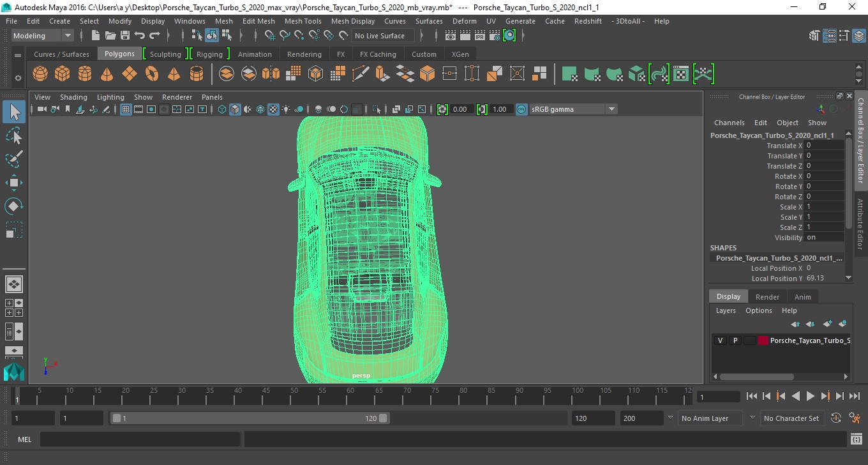Image resolution: width=868 pixels, height=465 pixels.
Task: Toggle layer visibility V box
Action: click(721, 340)
